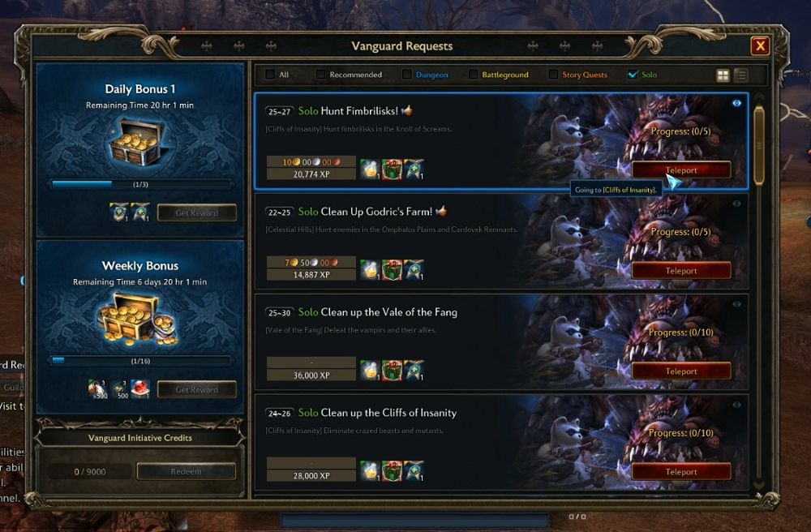The width and height of the screenshot is (811, 532).
Task: Toggle eye icon on Hunt Fimbrilisks quest
Action: 736,104
